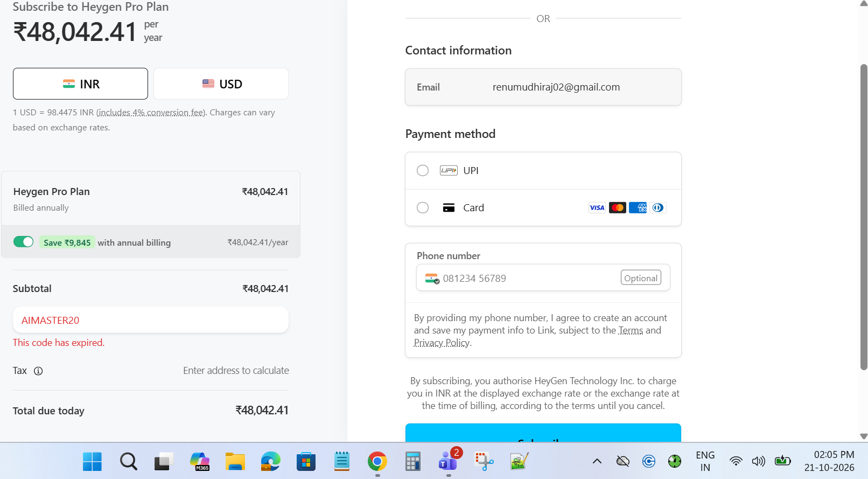Screen dimensions: 868x479
Task: Click the AIMASTER20 promo code field
Action: pos(151,321)
